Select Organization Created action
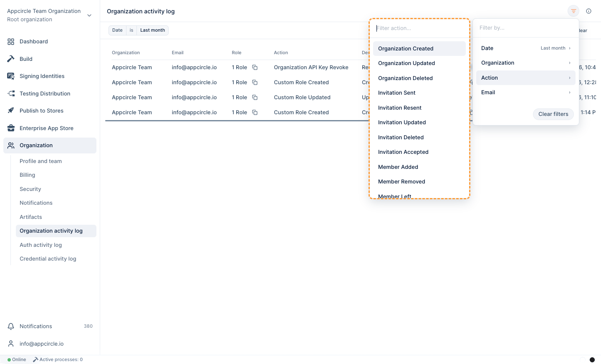The image size is (601, 364). coord(419,49)
